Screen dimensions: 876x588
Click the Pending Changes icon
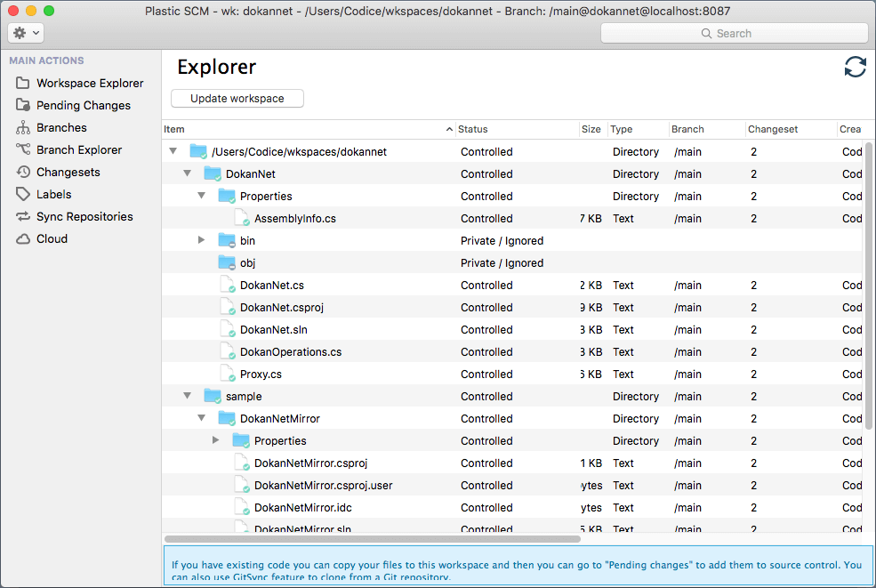23,105
